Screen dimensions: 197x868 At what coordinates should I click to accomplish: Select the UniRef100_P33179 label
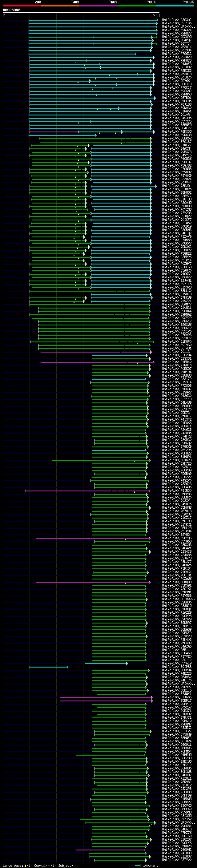pos(177,379)
